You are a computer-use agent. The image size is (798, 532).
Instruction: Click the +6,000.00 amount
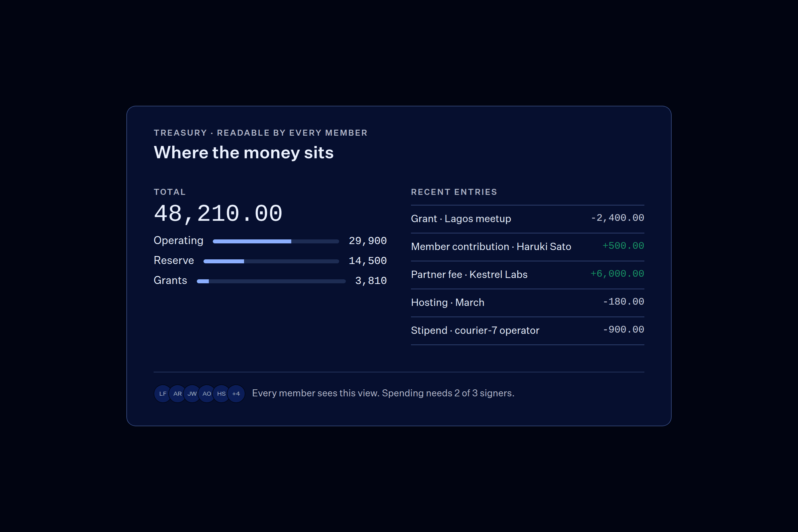point(617,274)
